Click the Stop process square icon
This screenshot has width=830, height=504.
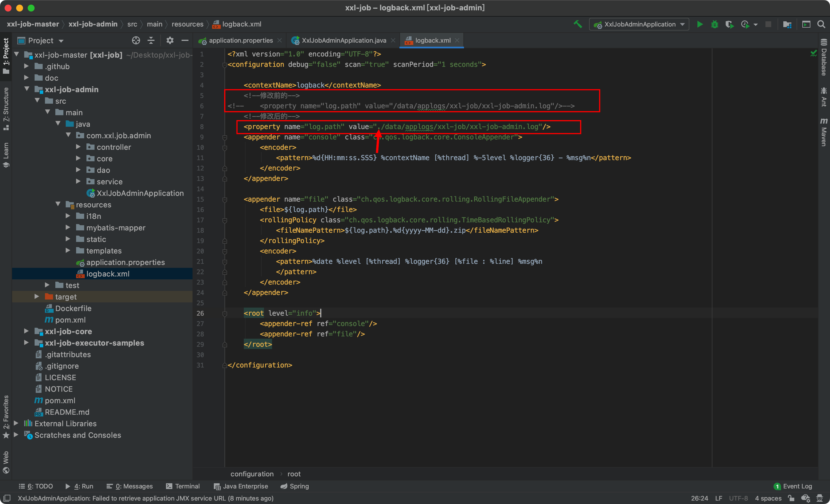pos(768,24)
